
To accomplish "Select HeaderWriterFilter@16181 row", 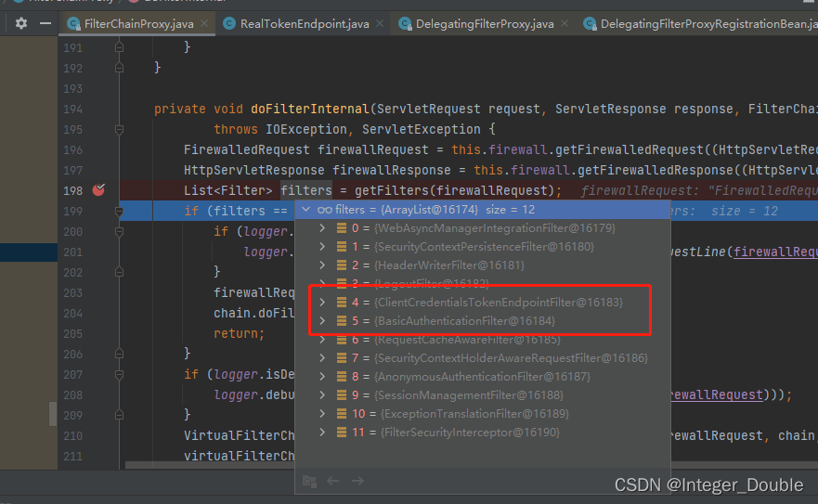I will click(483, 265).
